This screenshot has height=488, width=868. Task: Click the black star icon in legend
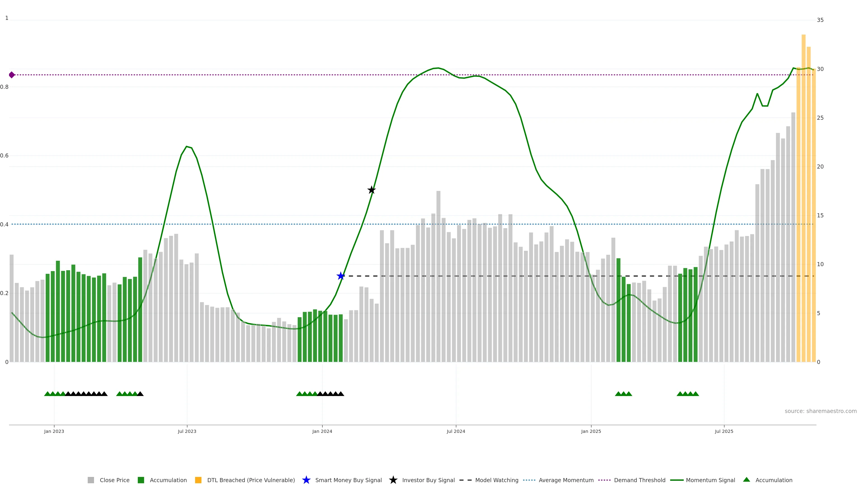pos(393,480)
